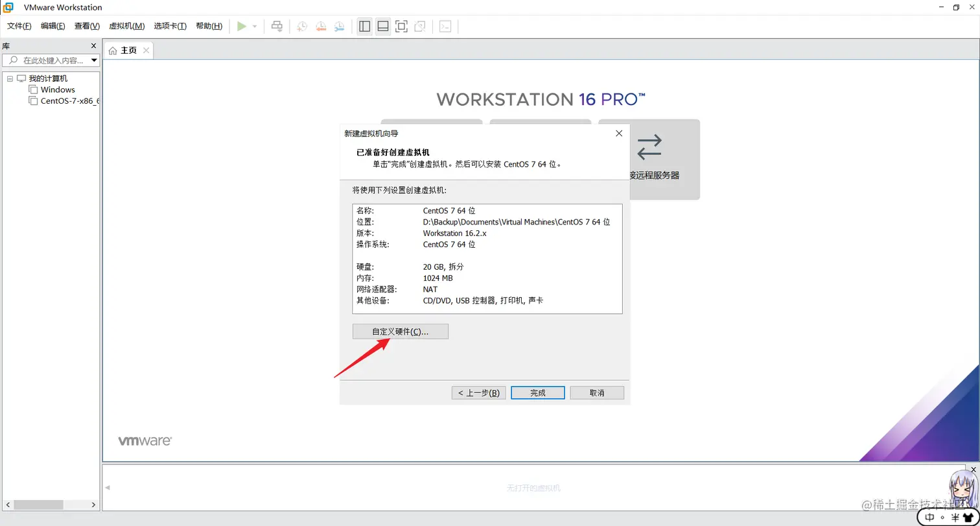The height and width of the screenshot is (526, 980).
Task: Click the vmware logo on the home page
Action: pyautogui.click(x=145, y=440)
